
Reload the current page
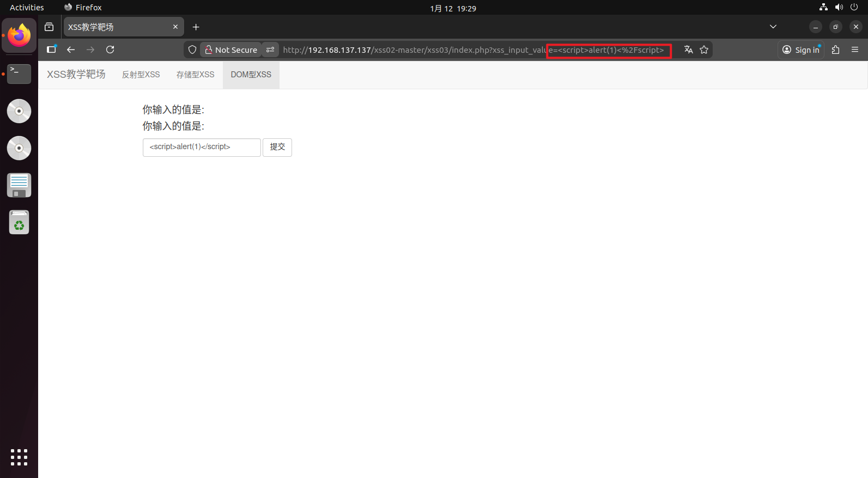click(110, 50)
